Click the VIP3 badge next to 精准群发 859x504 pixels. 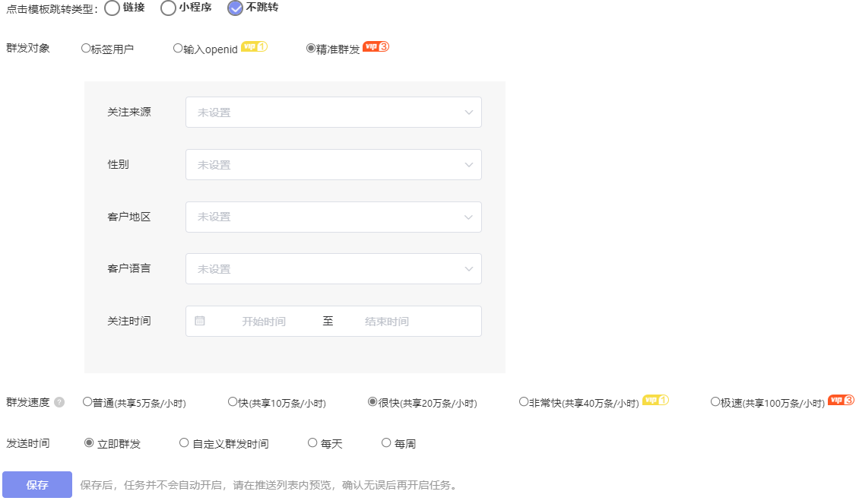point(377,48)
